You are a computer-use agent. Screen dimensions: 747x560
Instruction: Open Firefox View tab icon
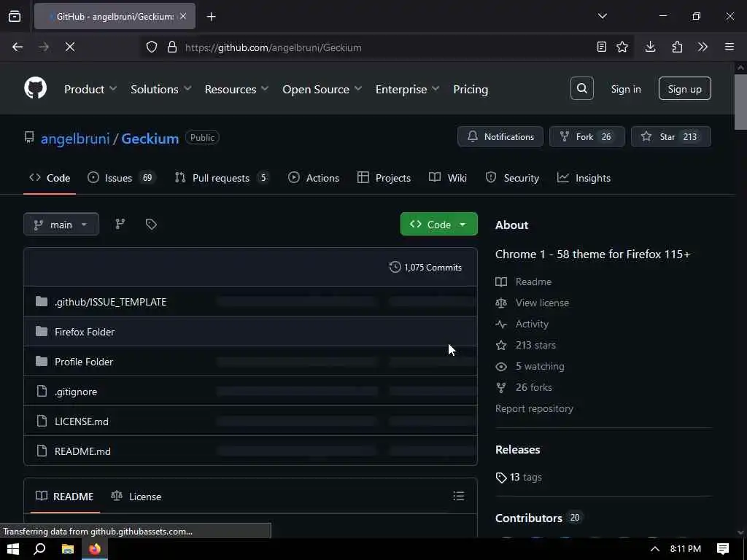15,16
